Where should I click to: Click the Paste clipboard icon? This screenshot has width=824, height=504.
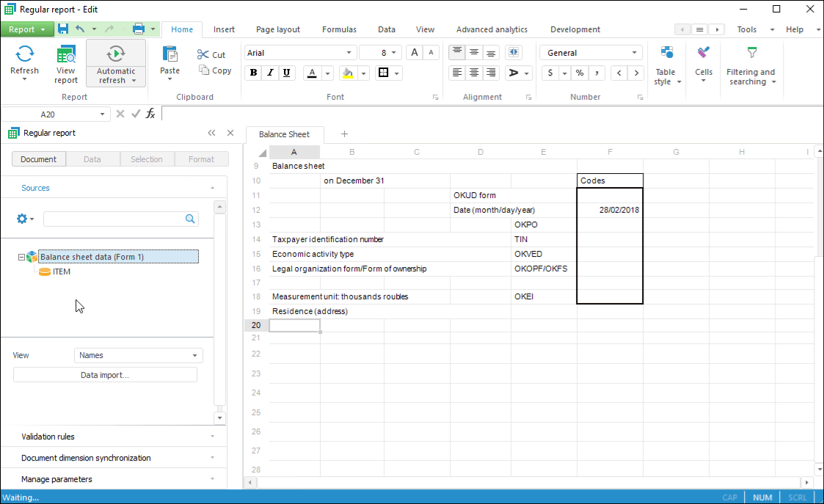(x=169, y=54)
